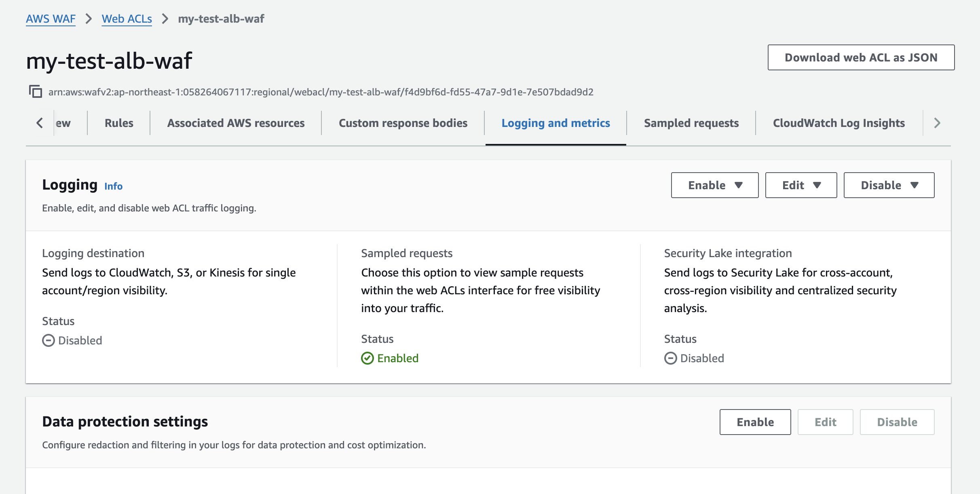Click Disabled icon under Logging destination
The height and width of the screenshot is (494, 980).
[49, 340]
